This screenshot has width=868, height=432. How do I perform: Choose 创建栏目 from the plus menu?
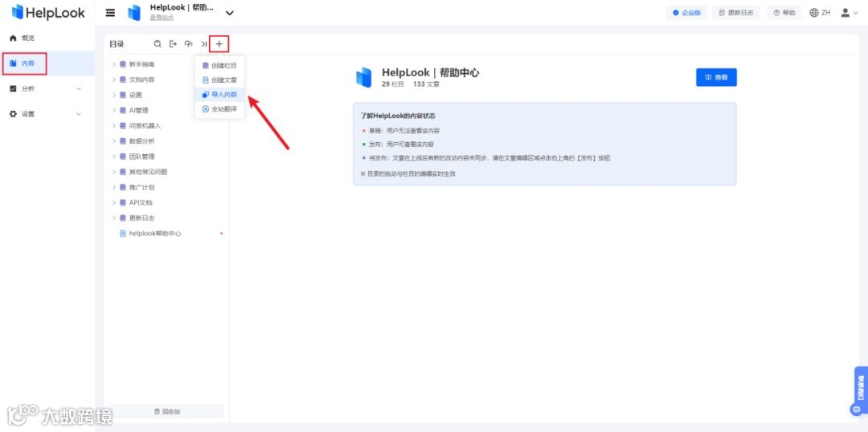tap(219, 65)
